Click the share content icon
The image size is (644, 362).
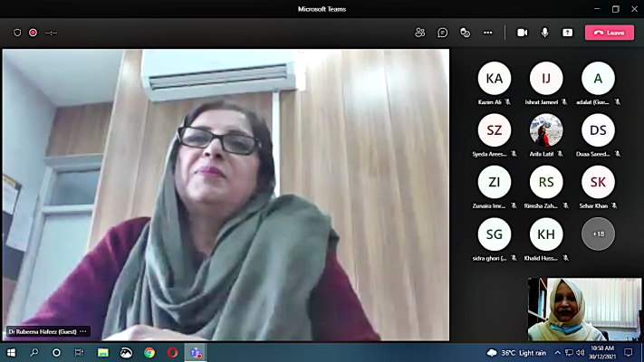pyautogui.click(x=568, y=33)
